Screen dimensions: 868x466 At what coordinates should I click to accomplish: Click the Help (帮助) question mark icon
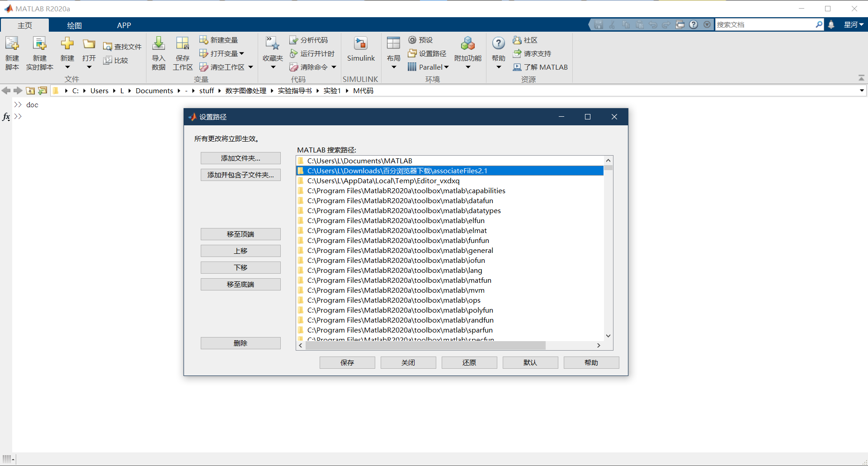[498, 43]
